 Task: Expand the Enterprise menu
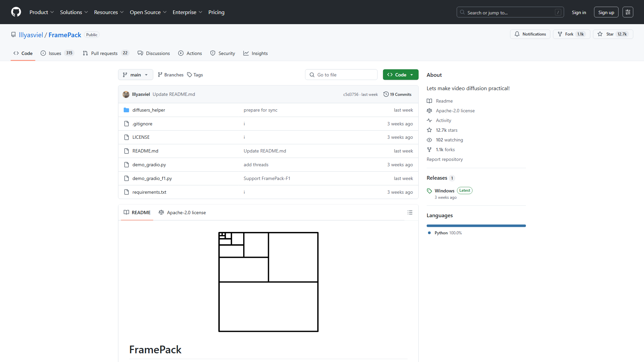coord(187,12)
